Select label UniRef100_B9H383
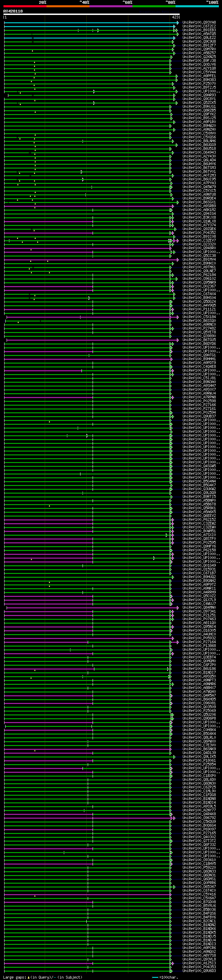Image resolution: width=222 pixels, height=980 pixels. (199, 80)
